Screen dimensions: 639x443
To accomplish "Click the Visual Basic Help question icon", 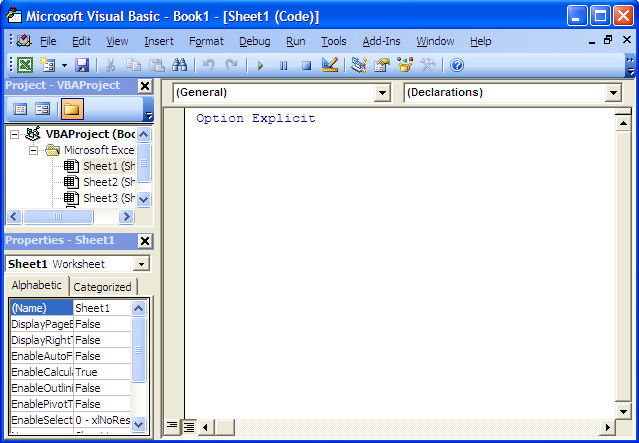I will coord(457,65).
